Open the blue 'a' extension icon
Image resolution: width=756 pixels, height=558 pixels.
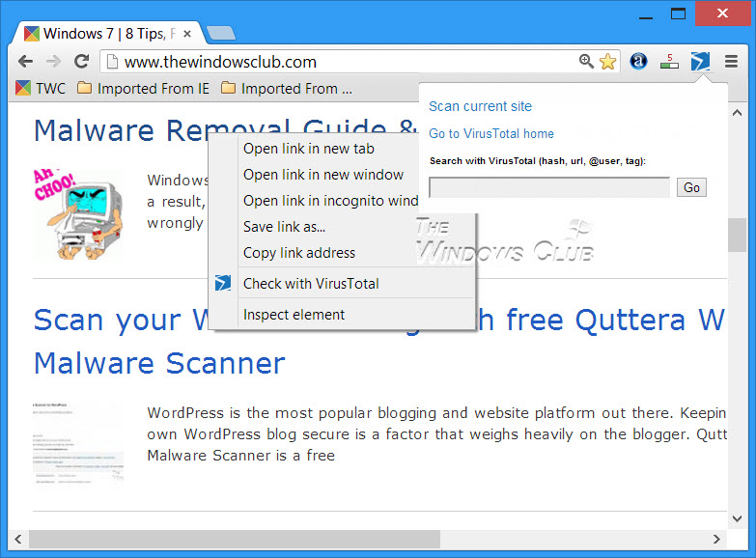click(x=638, y=61)
